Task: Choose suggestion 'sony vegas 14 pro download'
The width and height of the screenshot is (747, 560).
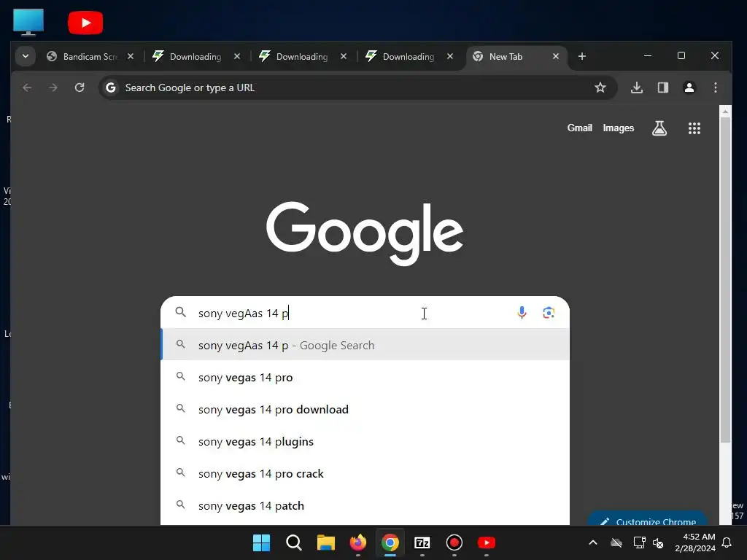Action: (x=365, y=410)
